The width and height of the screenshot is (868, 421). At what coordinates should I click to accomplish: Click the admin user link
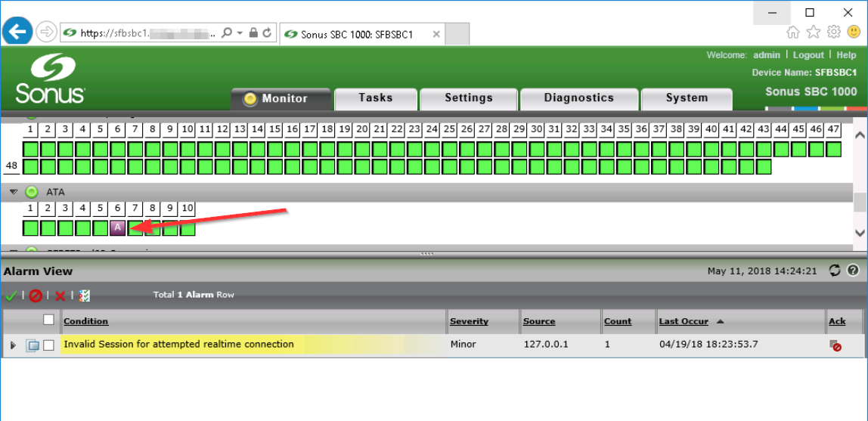point(767,54)
